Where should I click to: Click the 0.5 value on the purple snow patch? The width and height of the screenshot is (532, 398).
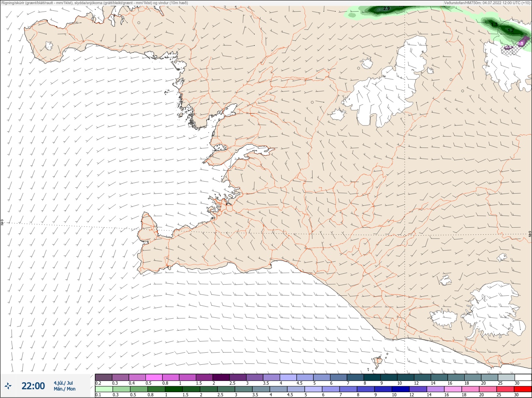pos(520,43)
